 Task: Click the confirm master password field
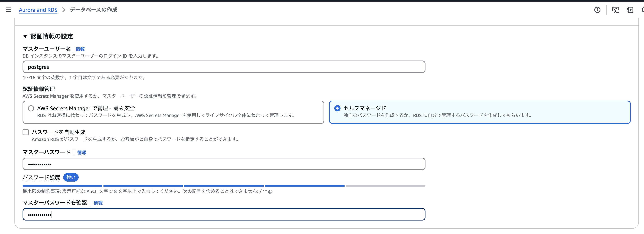[224, 214]
